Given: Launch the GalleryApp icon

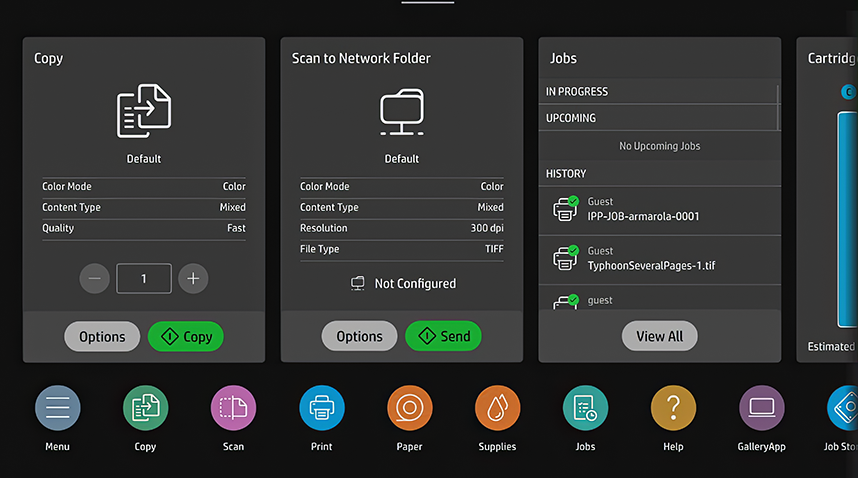Looking at the screenshot, I should click(761, 408).
